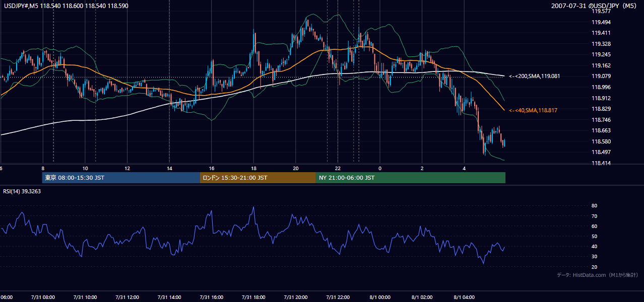Click hour tick 14 under the price chart
644x302 pixels.
coord(169,168)
